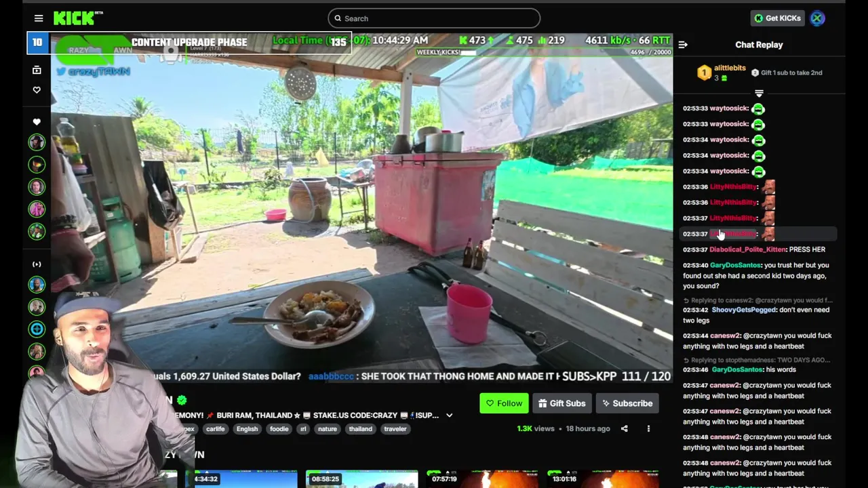868x488 pixels.
Task: Select the irl tag
Action: click(303, 429)
